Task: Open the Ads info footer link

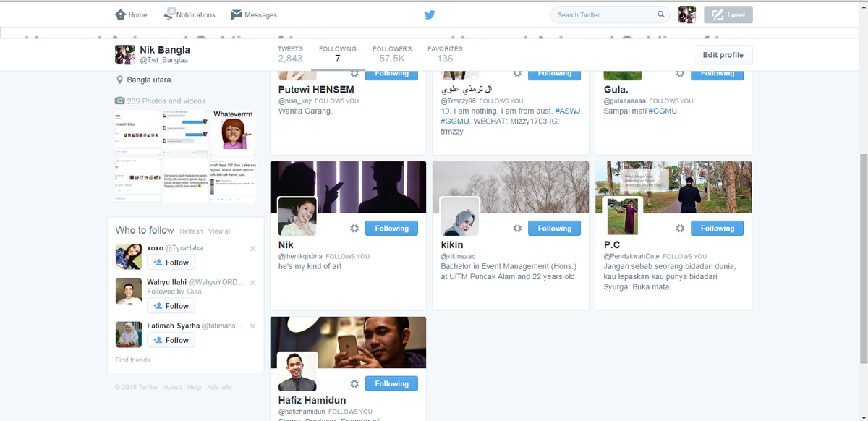Action: point(219,388)
